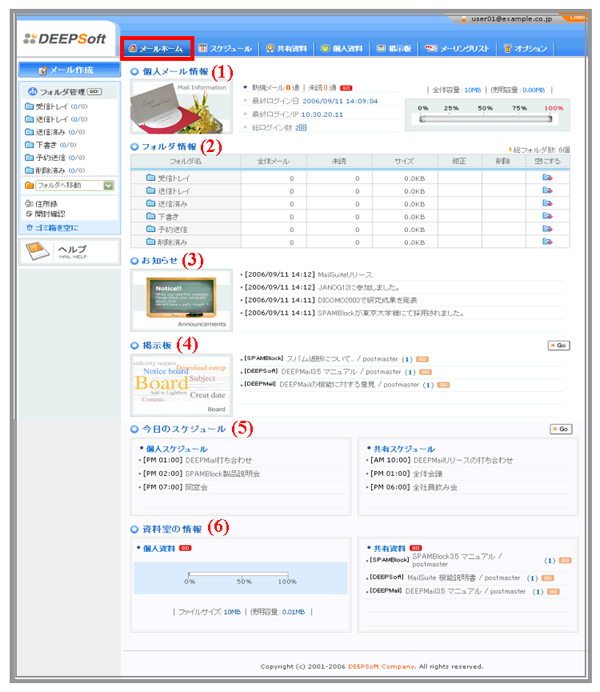The image size is (600, 692).
Task: Click the DEEPSoft logo
Action: (x=65, y=39)
